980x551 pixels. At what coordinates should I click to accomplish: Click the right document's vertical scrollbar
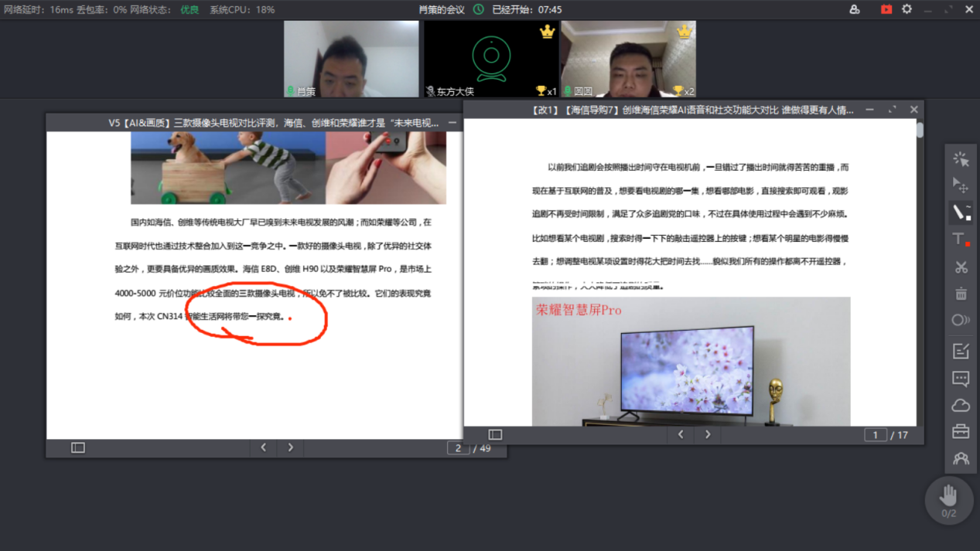tap(920, 130)
